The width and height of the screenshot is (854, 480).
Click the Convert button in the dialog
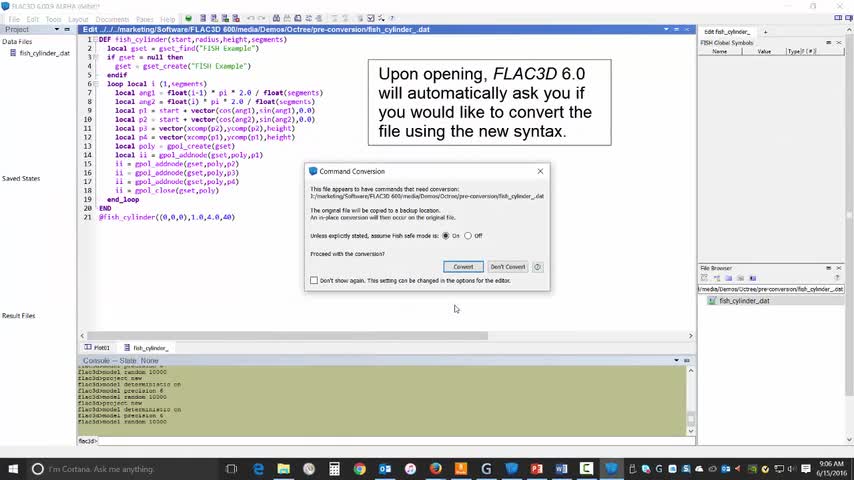tap(463, 267)
